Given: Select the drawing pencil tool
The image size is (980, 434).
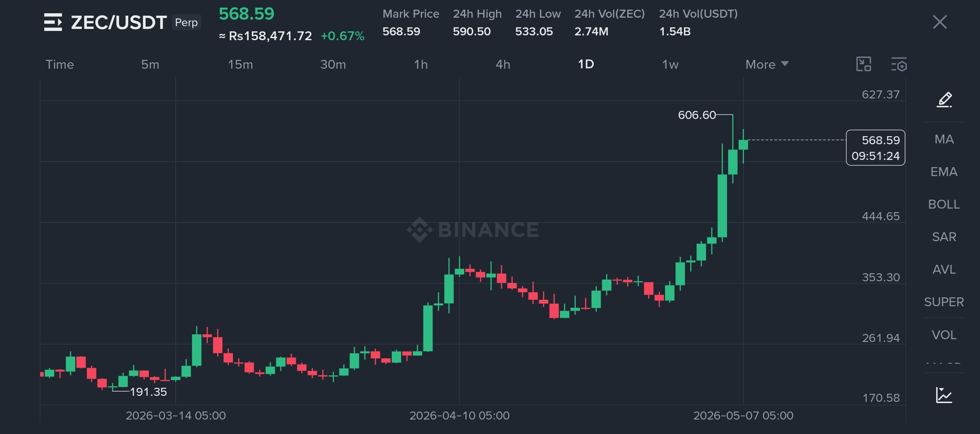Looking at the screenshot, I should pos(944,100).
